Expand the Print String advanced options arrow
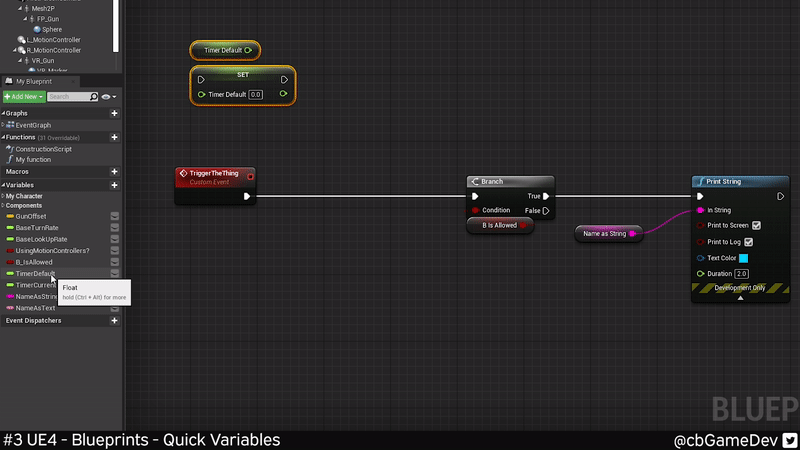The width and height of the screenshot is (800, 450). pos(740,298)
